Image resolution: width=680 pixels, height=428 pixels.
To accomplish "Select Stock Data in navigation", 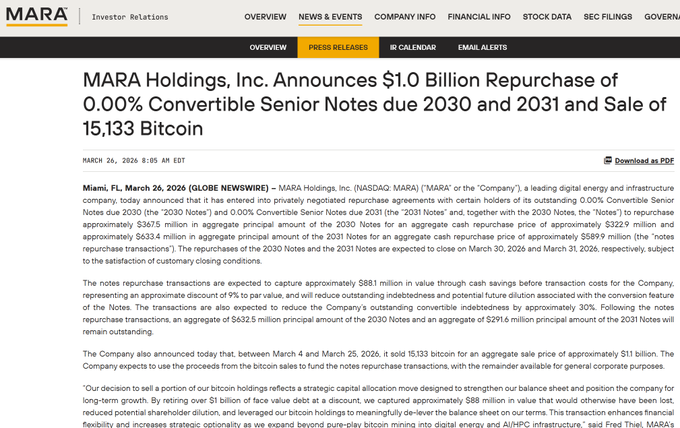I will pos(547,17).
